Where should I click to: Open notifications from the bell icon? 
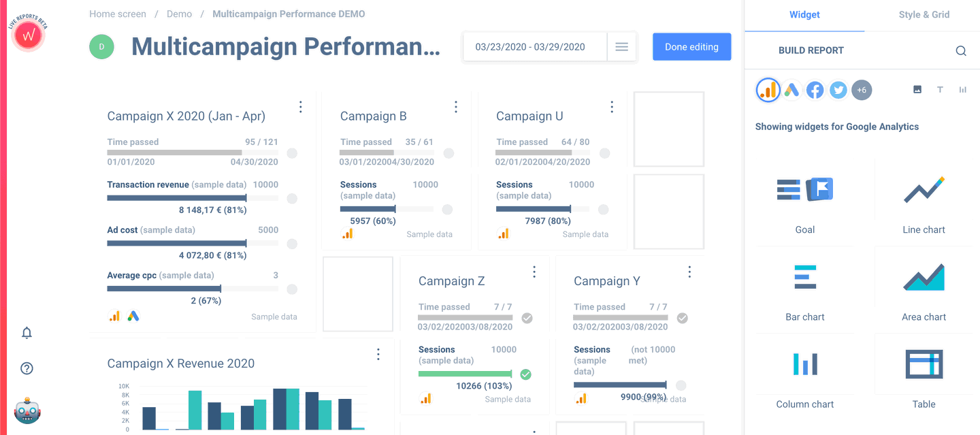point(27,332)
